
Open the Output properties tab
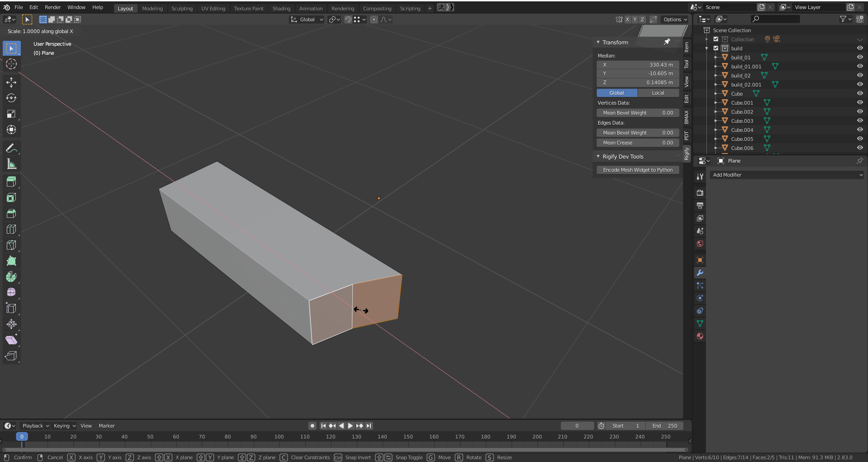click(700, 206)
